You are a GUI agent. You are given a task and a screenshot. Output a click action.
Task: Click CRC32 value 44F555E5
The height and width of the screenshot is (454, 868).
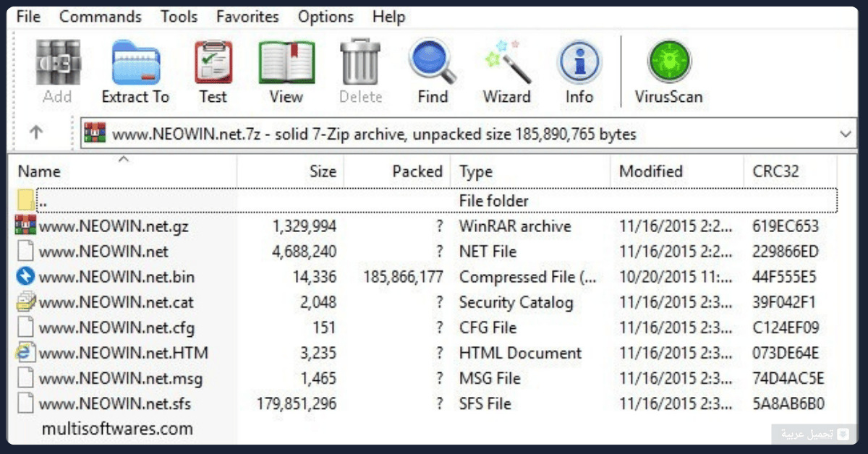click(x=784, y=277)
